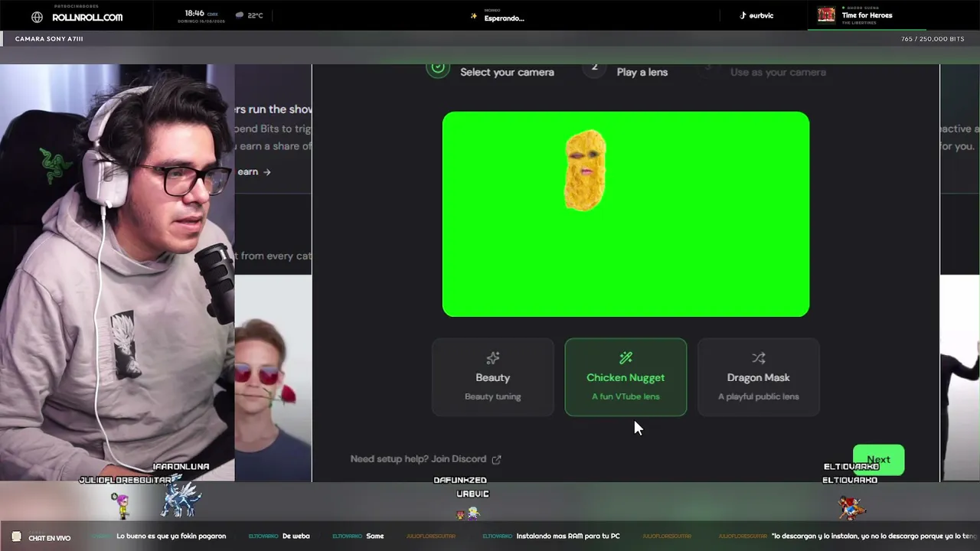The height and width of the screenshot is (551, 980).
Task: Click the sparkle icon on the Beauty card
Action: tap(492, 357)
